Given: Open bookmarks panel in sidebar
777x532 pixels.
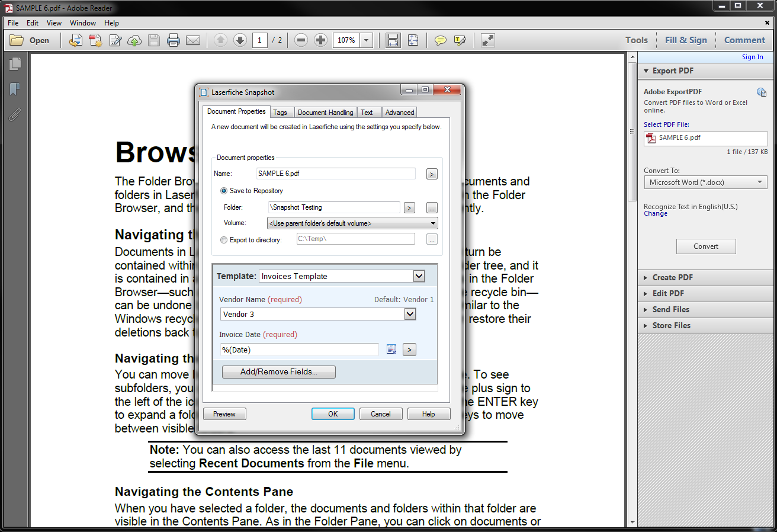Looking at the screenshot, I should tap(15, 89).
